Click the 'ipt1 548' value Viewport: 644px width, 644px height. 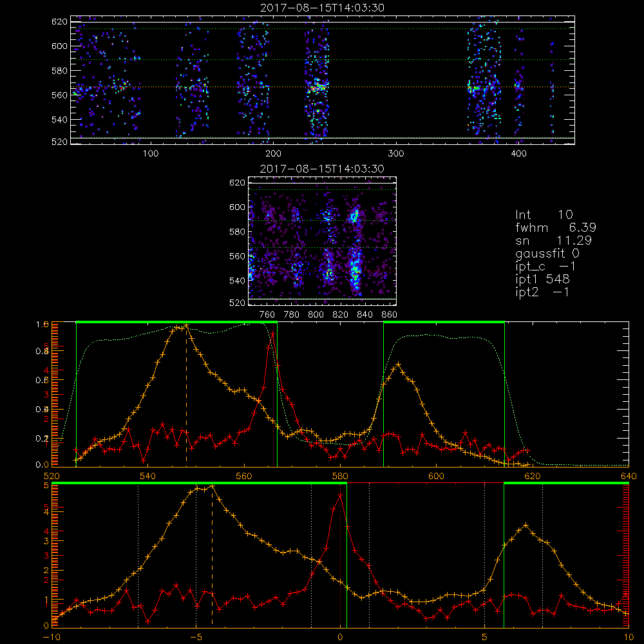tap(542, 279)
